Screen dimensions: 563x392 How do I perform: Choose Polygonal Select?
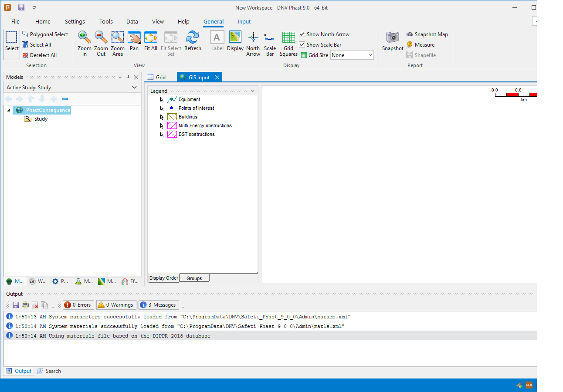click(45, 34)
